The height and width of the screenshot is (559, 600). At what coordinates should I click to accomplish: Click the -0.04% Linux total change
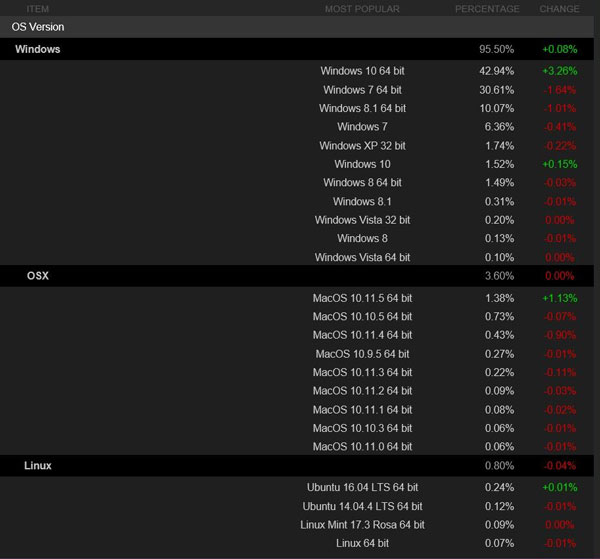(x=559, y=466)
